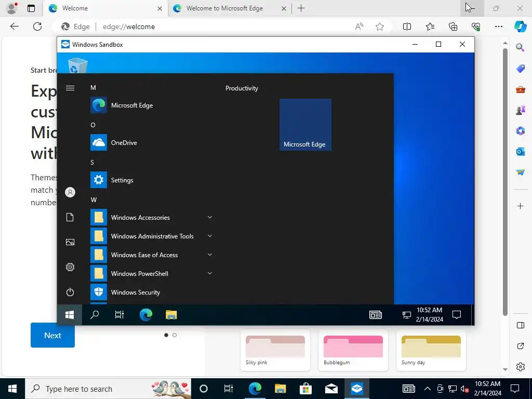Expand Windows Accessories folder

click(152, 218)
